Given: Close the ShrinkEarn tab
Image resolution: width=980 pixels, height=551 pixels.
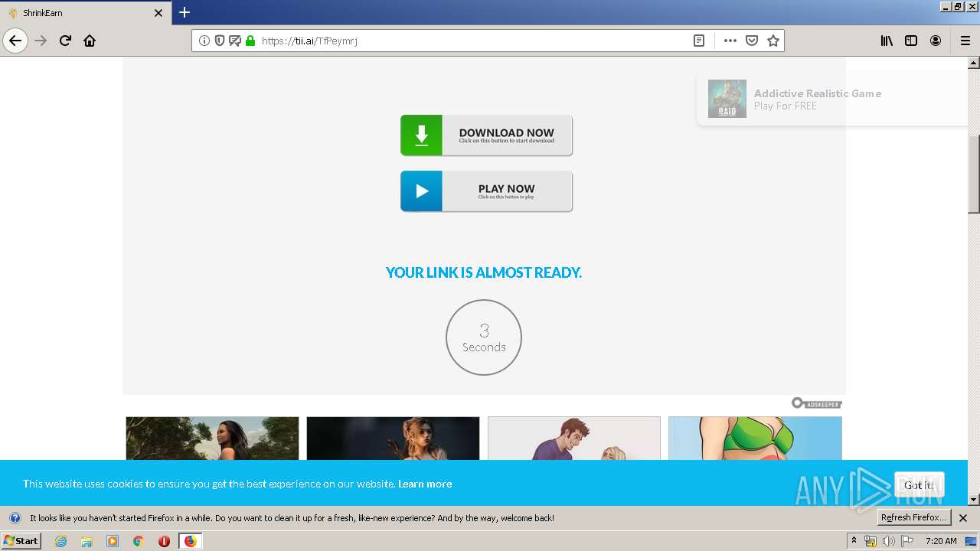Looking at the screenshot, I should 158,13.
